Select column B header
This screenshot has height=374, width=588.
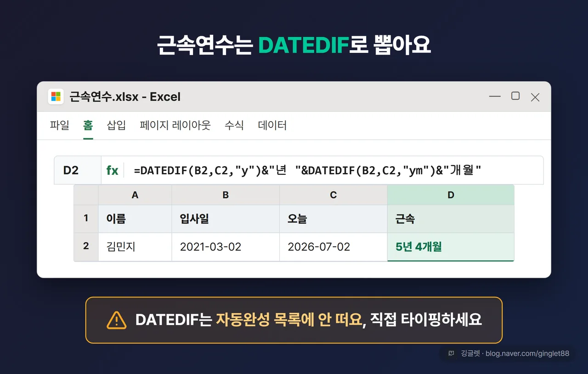226,195
